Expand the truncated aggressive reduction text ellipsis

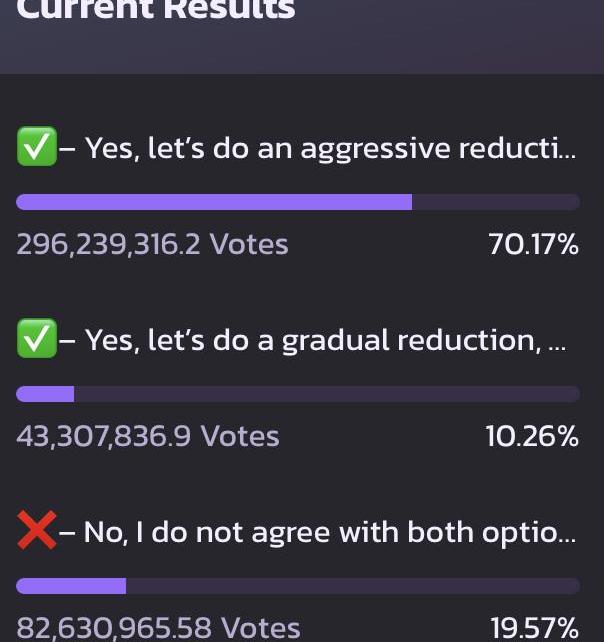(567, 152)
